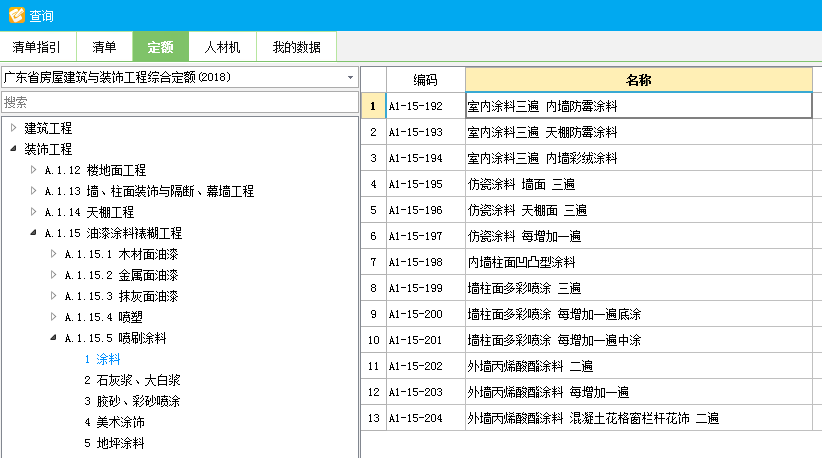Viewport: 822px width, 458px height.
Task: Select row 室内涂料三遍 天棚防霉涂料
Action: click(x=639, y=132)
